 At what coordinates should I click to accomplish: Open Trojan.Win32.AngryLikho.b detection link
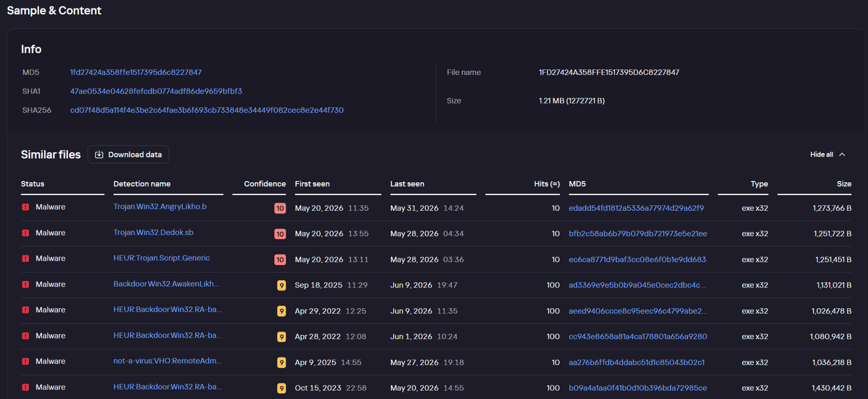point(160,206)
